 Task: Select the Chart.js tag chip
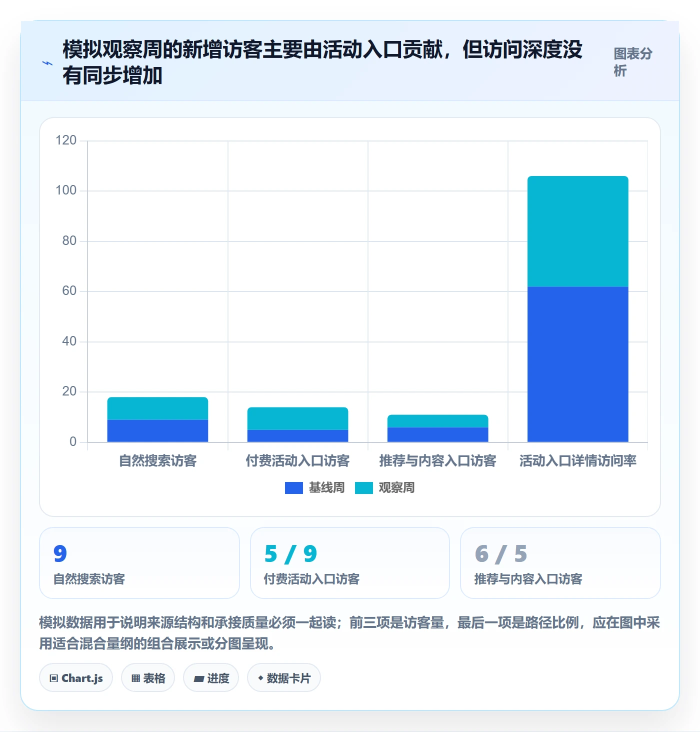click(x=76, y=678)
